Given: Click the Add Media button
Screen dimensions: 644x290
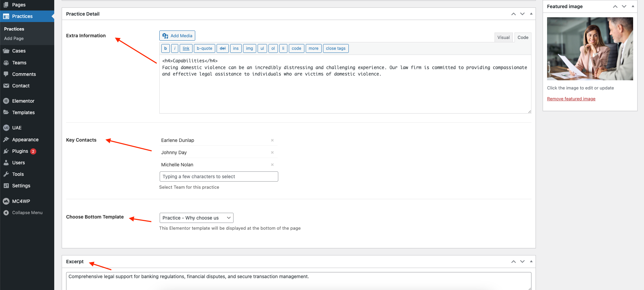Looking at the screenshot, I should 177,36.
